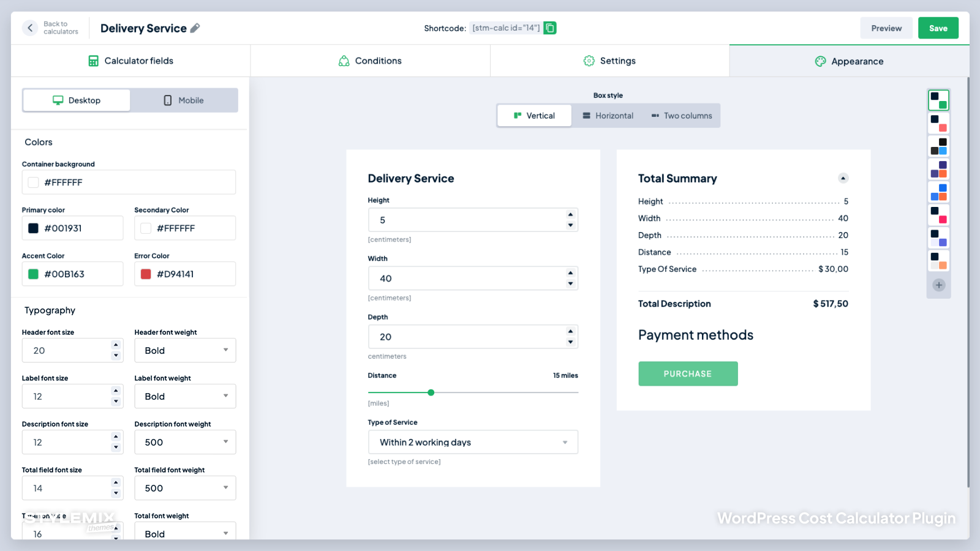
Task: Switch to the Mobile view toggle
Action: pos(184,100)
